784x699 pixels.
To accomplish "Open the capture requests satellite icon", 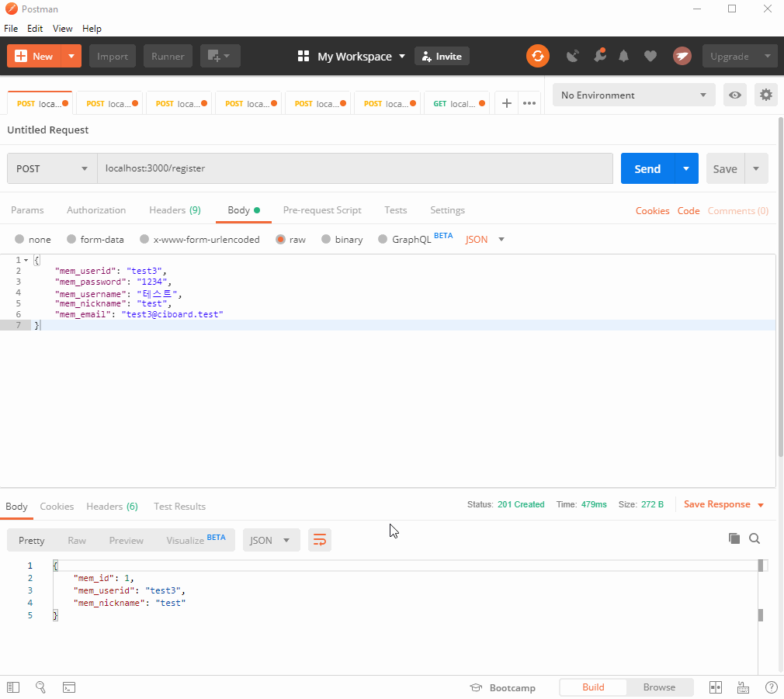I will pyautogui.click(x=572, y=56).
